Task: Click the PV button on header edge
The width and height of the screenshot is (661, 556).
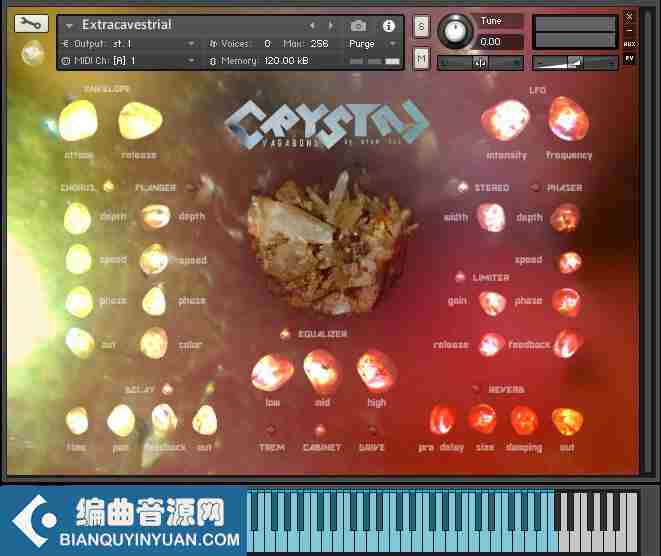Action: point(629,59)
